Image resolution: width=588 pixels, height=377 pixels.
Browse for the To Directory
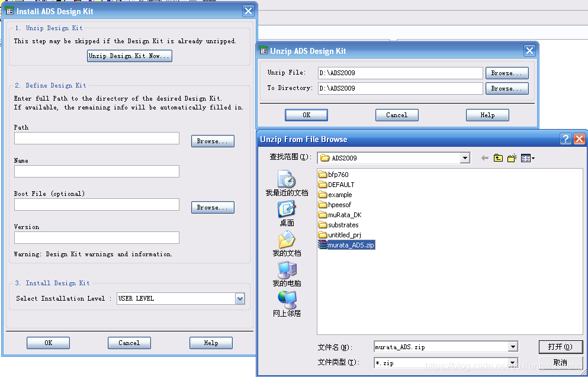point(507,88)
